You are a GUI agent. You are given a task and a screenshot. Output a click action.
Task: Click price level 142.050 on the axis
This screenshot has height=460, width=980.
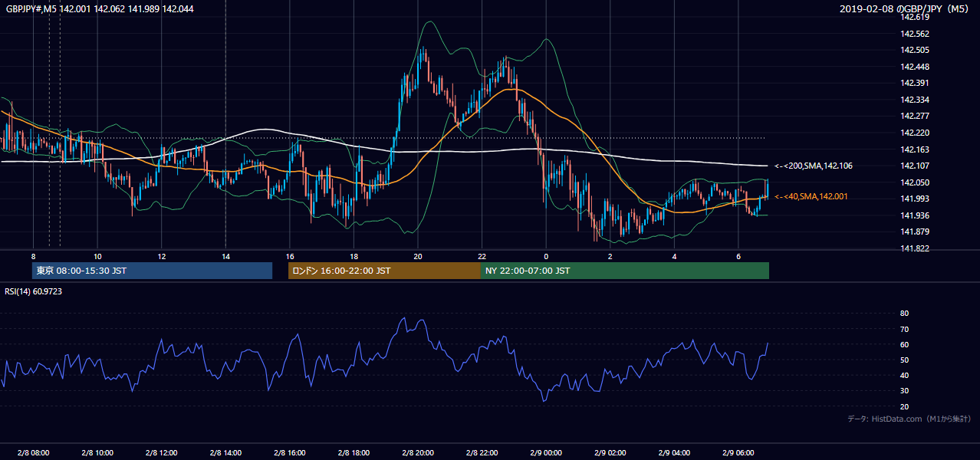(915, 182)
